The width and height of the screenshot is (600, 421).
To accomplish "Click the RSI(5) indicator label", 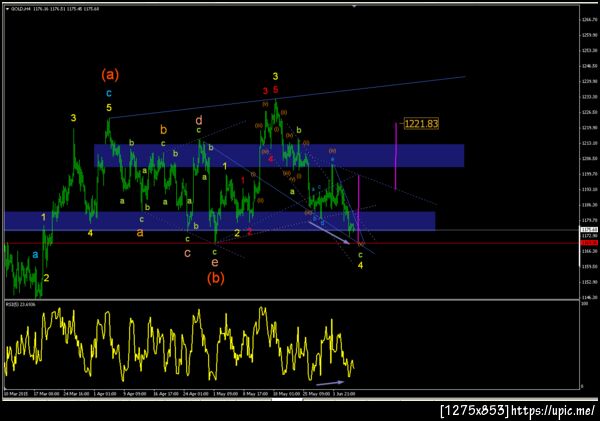I will [x=20, y=304].
